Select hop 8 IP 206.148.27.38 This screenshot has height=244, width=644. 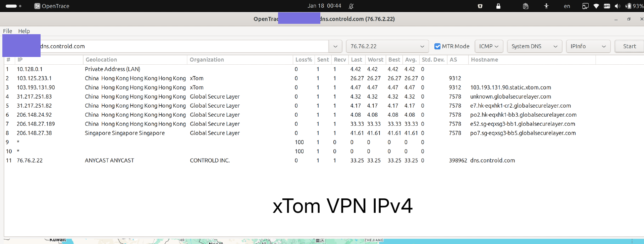click(x=34, y=133)
